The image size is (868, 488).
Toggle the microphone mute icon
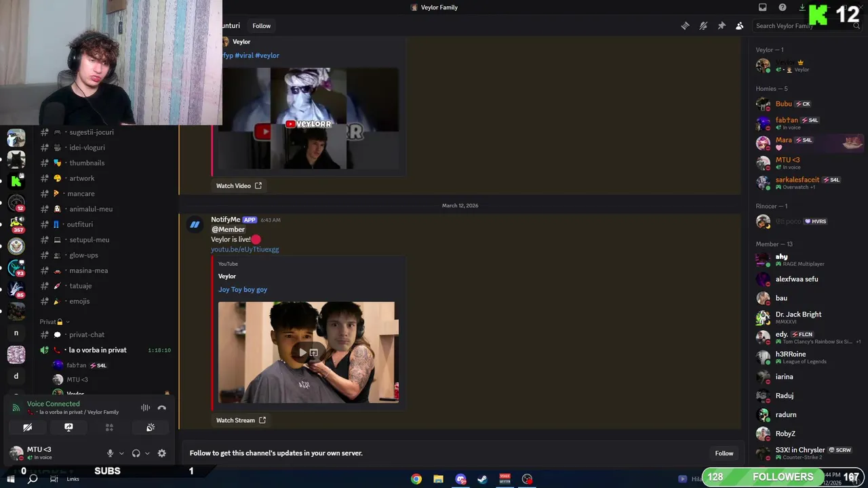point(110,453)
